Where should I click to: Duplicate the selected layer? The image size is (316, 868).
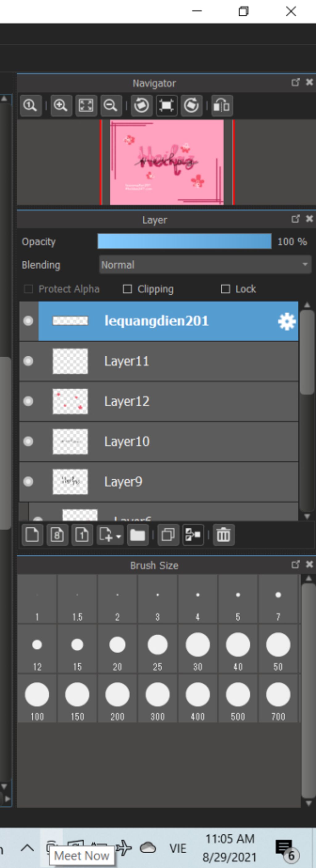click(x=168, y=535)
